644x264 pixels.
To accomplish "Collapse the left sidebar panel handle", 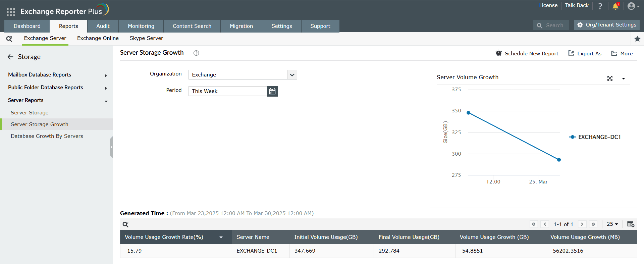I will click(111, 147).
